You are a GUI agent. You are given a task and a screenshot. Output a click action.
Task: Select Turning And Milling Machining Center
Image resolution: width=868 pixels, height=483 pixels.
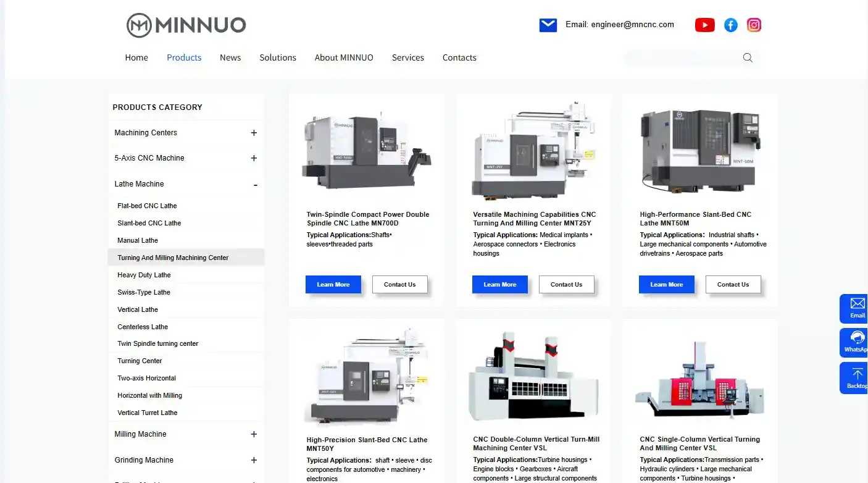tap(173, 258)
